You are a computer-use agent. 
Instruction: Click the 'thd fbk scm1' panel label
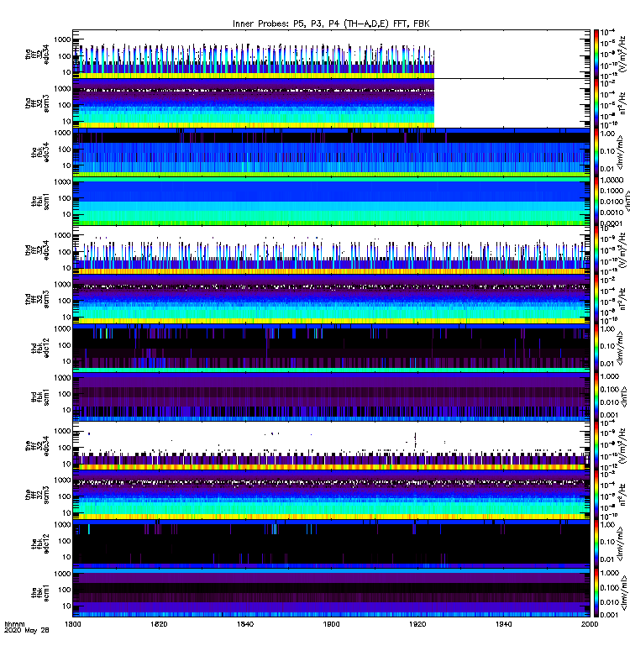click(x=40, y=396)
